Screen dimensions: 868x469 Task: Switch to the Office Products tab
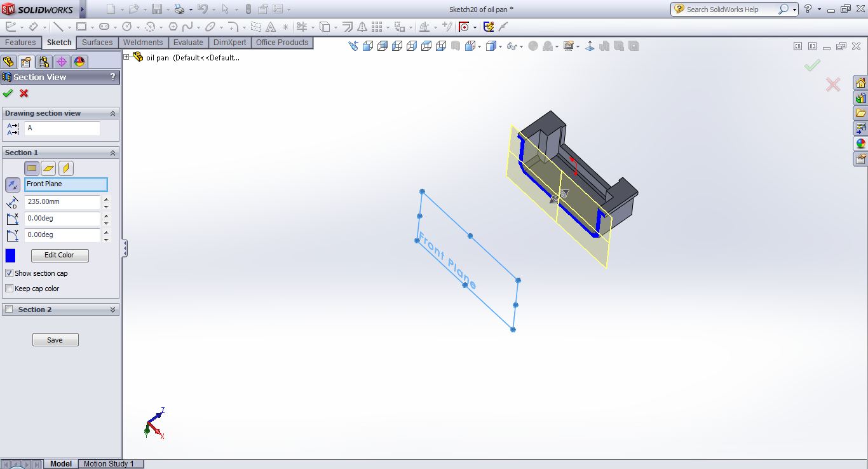pyautogui.click(x=282, y=43)
